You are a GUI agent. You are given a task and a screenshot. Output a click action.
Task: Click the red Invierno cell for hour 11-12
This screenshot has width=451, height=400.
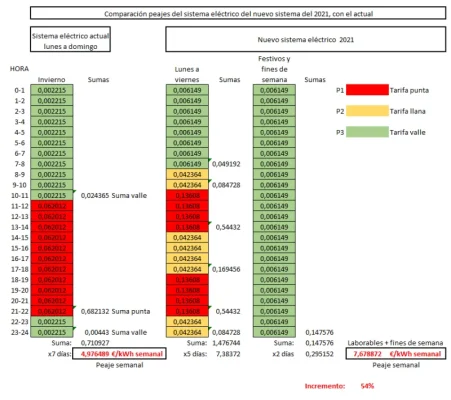pos(52,206)
